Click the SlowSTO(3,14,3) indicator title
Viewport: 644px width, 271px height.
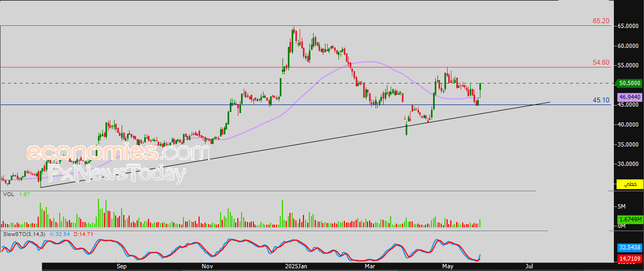25,234
